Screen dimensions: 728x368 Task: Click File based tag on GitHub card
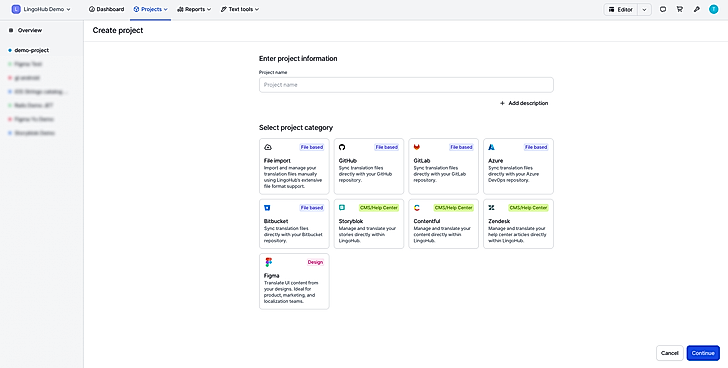(x=386, y=147)
